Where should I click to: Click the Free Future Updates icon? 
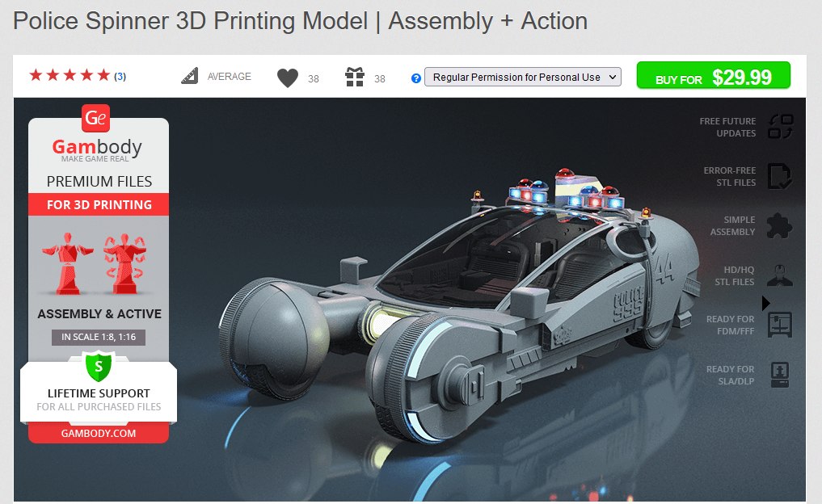781,127
